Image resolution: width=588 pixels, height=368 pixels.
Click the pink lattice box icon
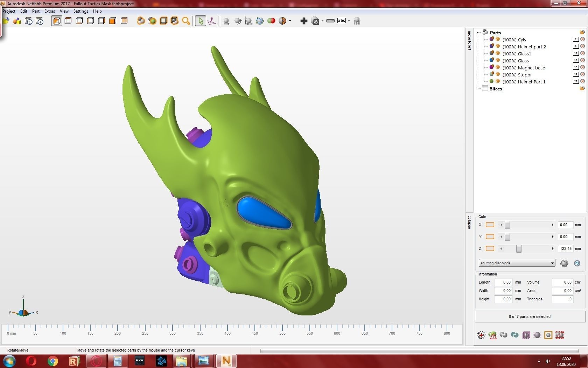click(x=526, y=335)
